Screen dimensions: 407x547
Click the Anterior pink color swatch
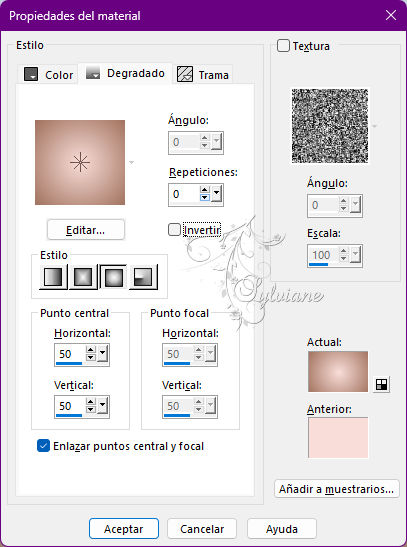tap(338, 437)
